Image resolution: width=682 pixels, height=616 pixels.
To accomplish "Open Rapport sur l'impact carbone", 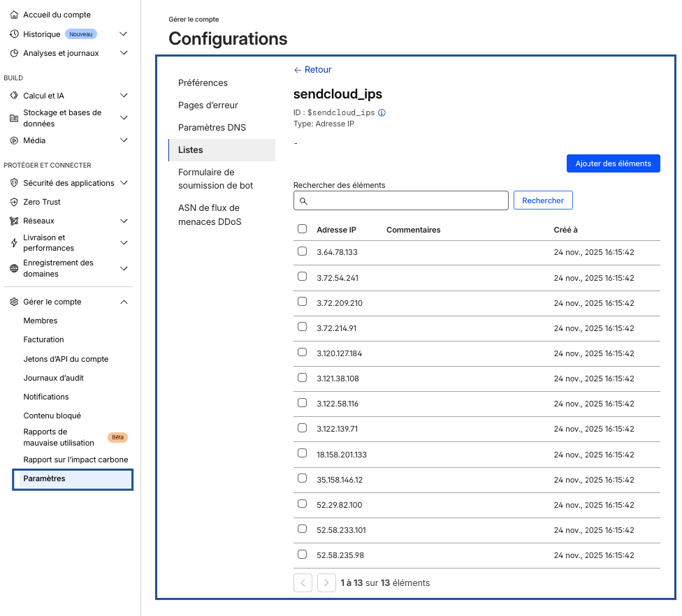I will click(75, 460).
